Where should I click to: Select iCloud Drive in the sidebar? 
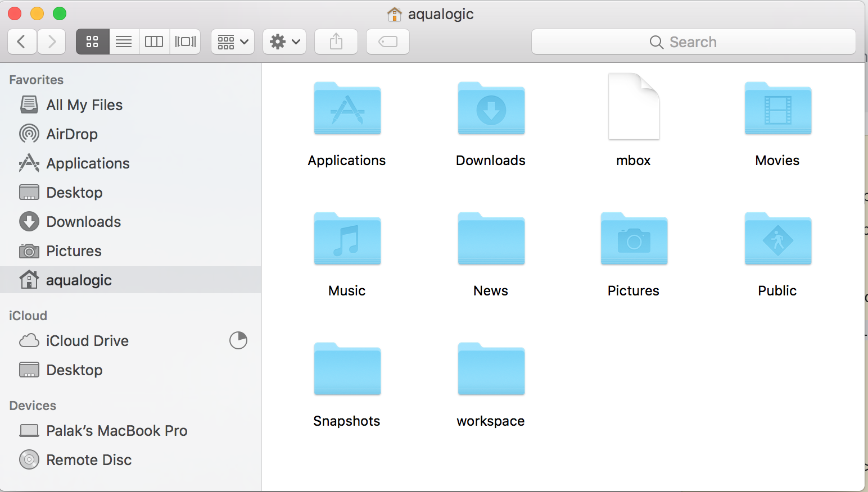pyautogui.click(x=87, y=341)
